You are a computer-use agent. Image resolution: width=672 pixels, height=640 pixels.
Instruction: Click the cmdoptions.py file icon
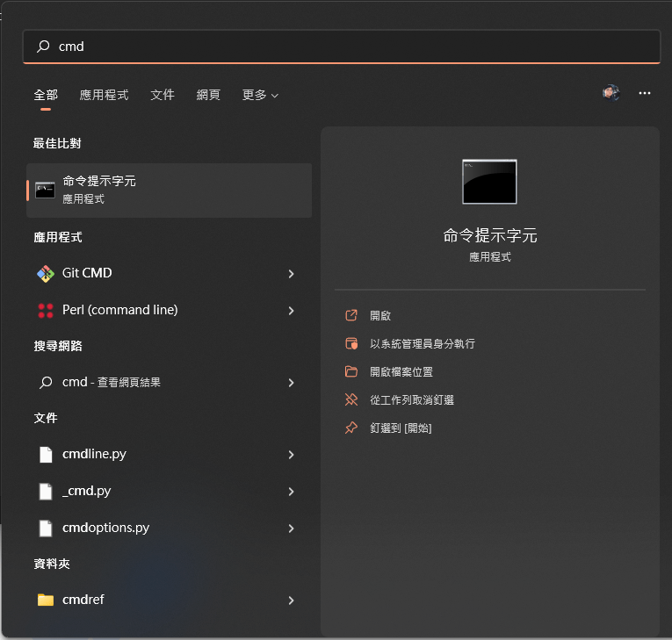pyautogui.click(x=46, y=529)
